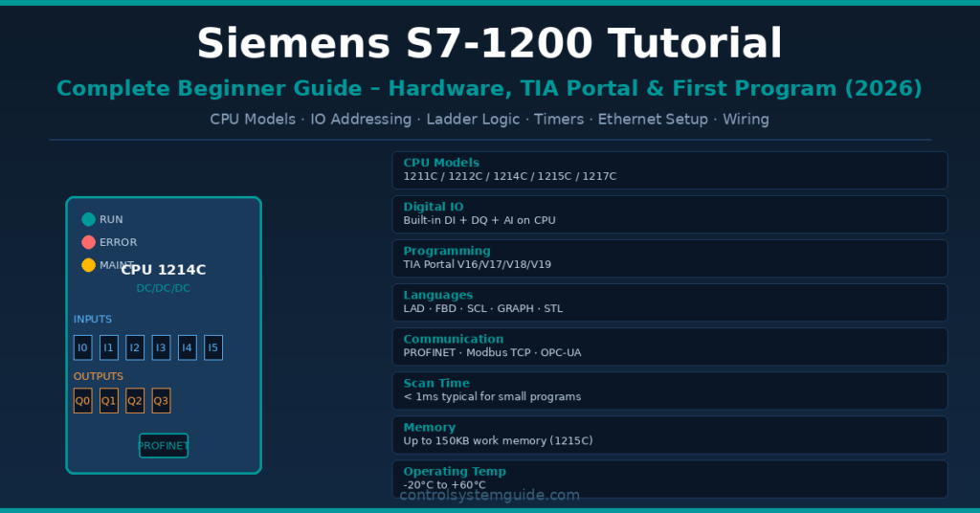Viewport: 980px width, 513px height.
Task: Click the '< 1ms typical' text
Action: pyautogui.click(x=492, y=397)
